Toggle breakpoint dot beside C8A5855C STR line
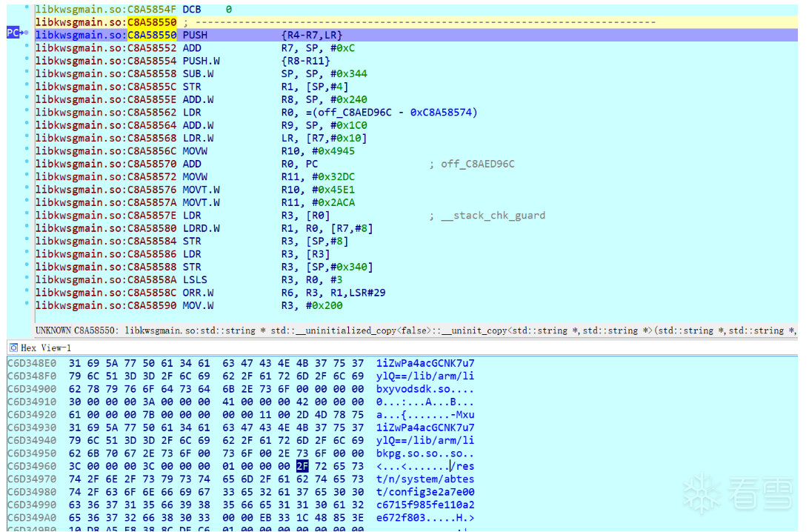Screen dimensions: 809x532 point(27,84)
